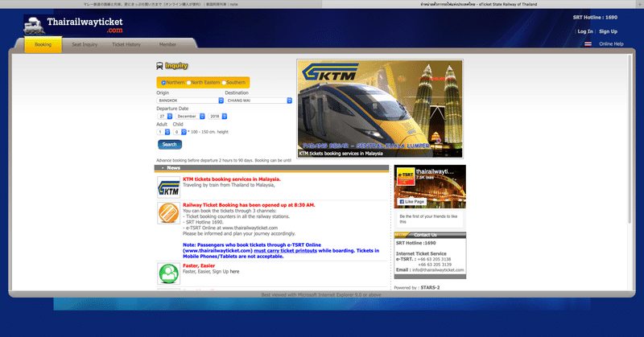644x337 pixels.
Task: Click the Thairailwayticket.com train logo
Action: point(73,26)
